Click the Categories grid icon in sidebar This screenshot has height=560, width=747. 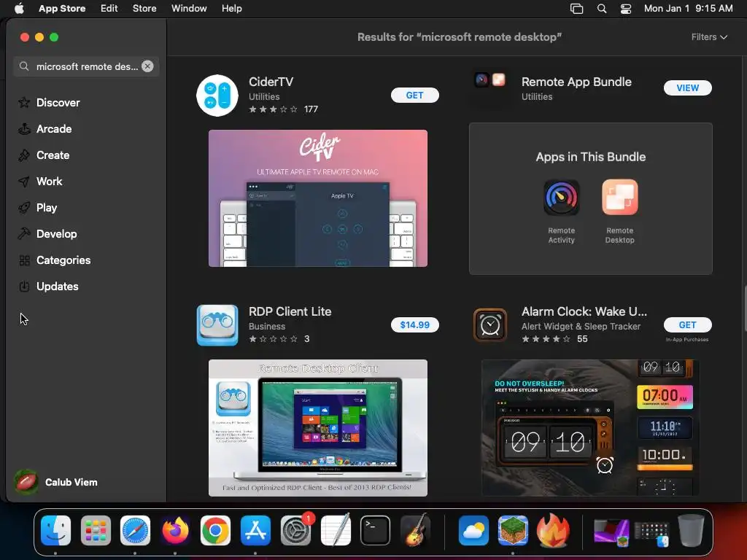(24, 260)
